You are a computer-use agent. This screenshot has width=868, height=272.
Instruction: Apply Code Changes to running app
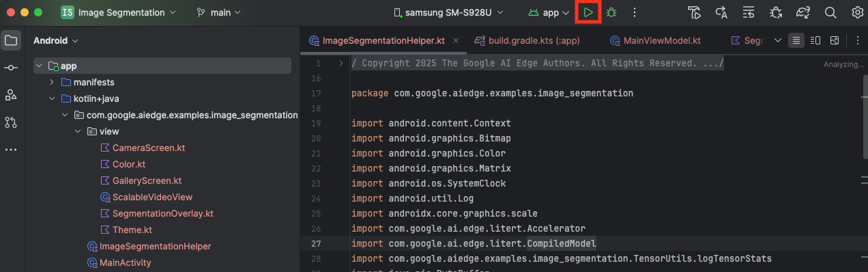[x=749, y=12]
